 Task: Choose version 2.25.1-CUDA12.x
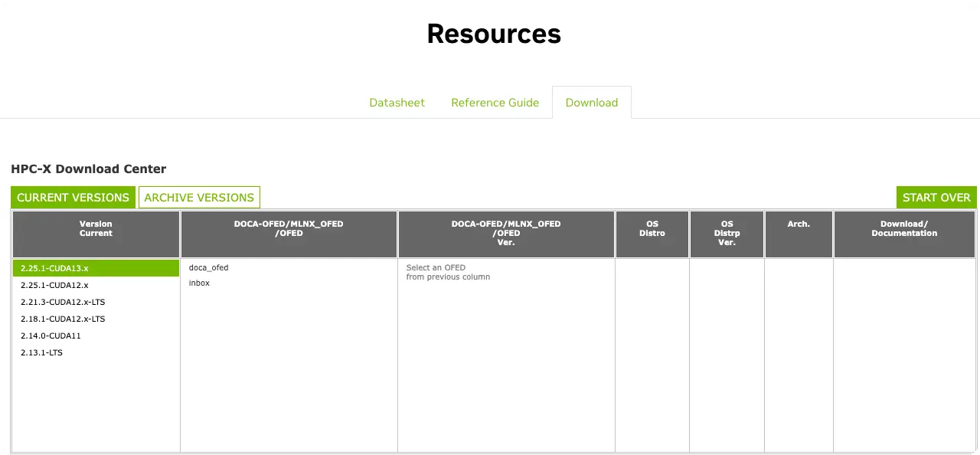54,285
